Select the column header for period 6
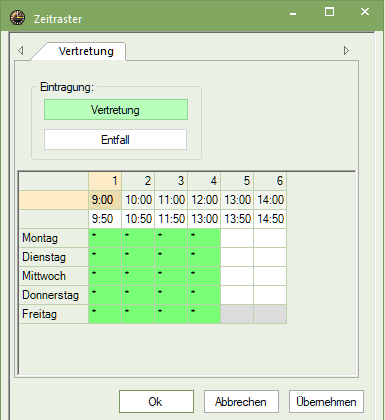The height and width of the screenshot is (420, 385). [x=270, y=181]
